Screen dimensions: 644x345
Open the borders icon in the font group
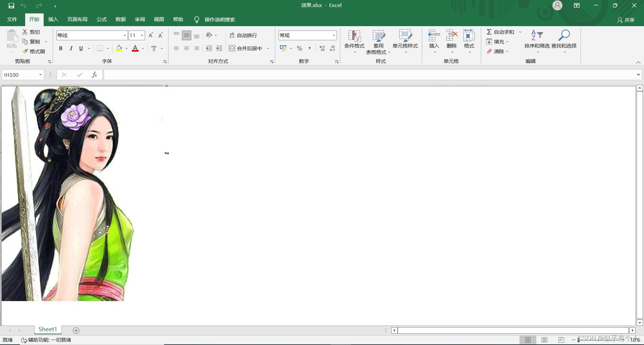point(100,48)
